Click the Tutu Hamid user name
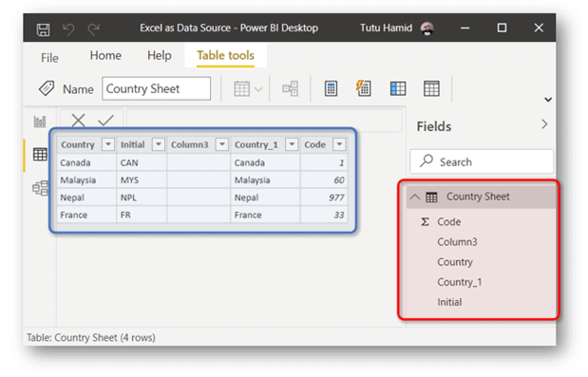This screenshot has height=377, width=588. pyautogui.click(x=386, y=28)
